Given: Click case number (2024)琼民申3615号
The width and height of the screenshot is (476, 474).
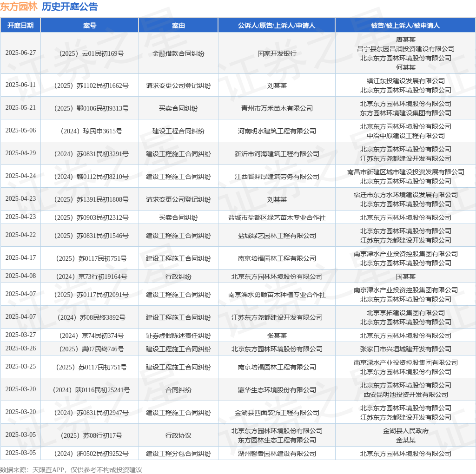Looking at the screenshot, I should pyautogui.click(x=92, y=131).
